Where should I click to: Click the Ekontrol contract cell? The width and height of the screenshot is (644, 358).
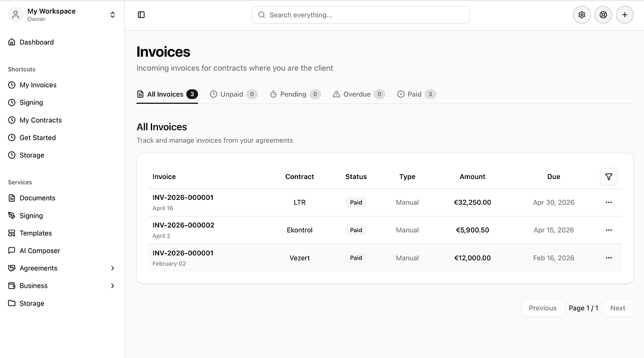click(299, 230)
